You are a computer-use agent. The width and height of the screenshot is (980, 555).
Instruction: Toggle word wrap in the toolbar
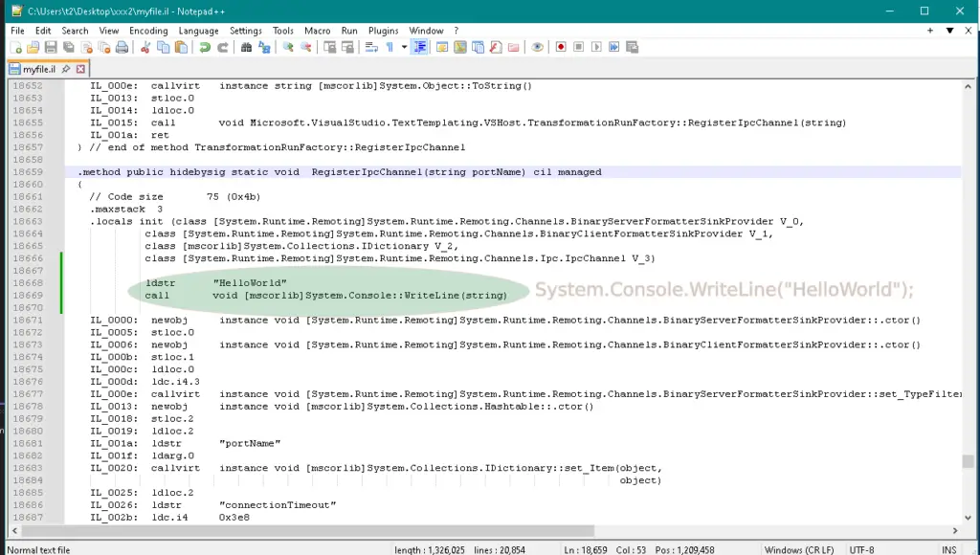coord(371,47)
